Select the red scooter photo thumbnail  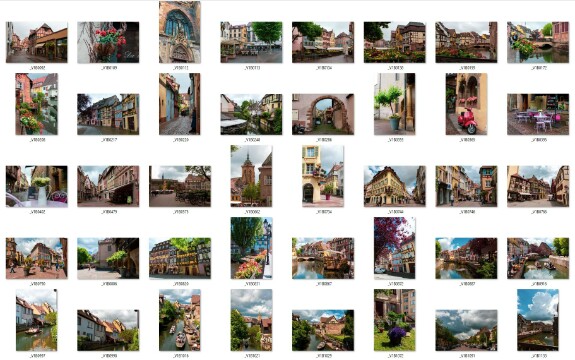[x=466, y=104]
